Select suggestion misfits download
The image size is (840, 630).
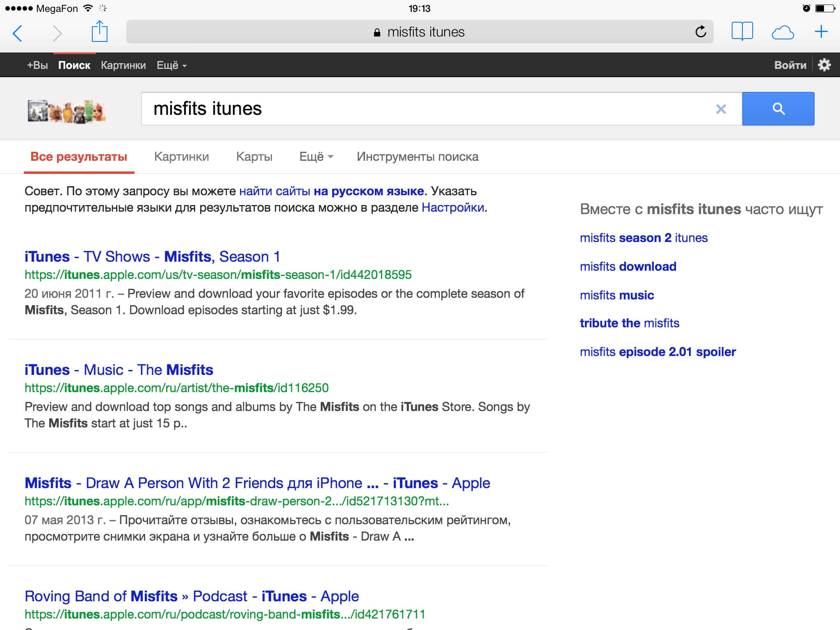628,267
